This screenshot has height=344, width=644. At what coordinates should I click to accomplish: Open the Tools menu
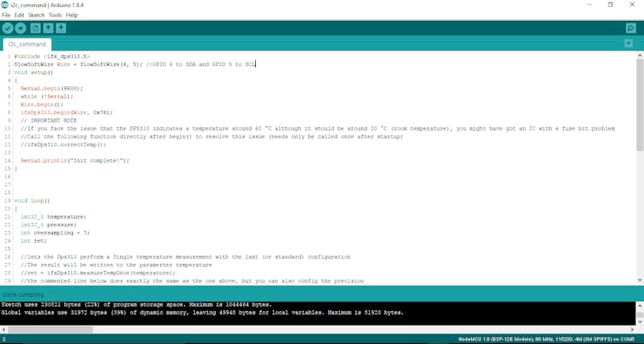[55, 15]
